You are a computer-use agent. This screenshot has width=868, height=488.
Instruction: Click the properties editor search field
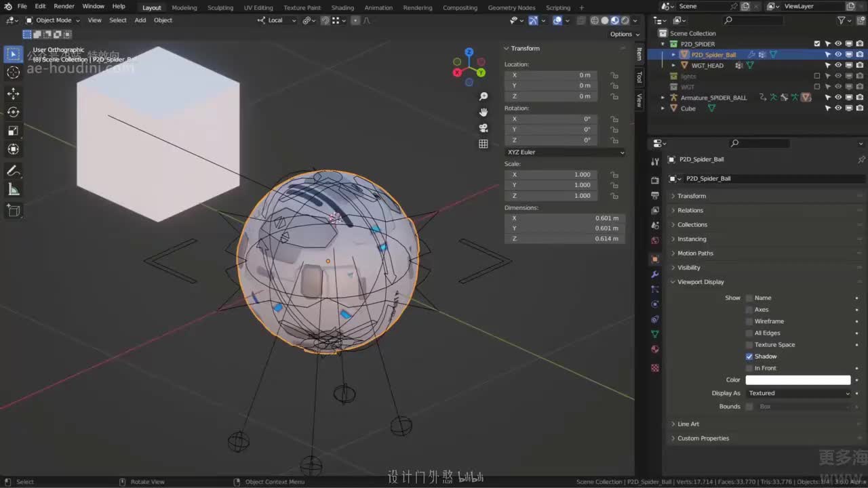click(x=759, y=144)
